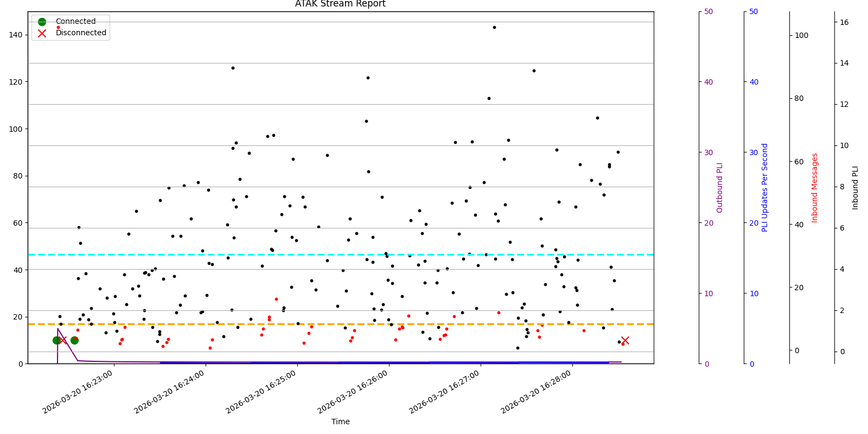The image size is (868, 434).
Task: Click the black 'Inbound PLI' axis label
Action: [x=856, y=188]
